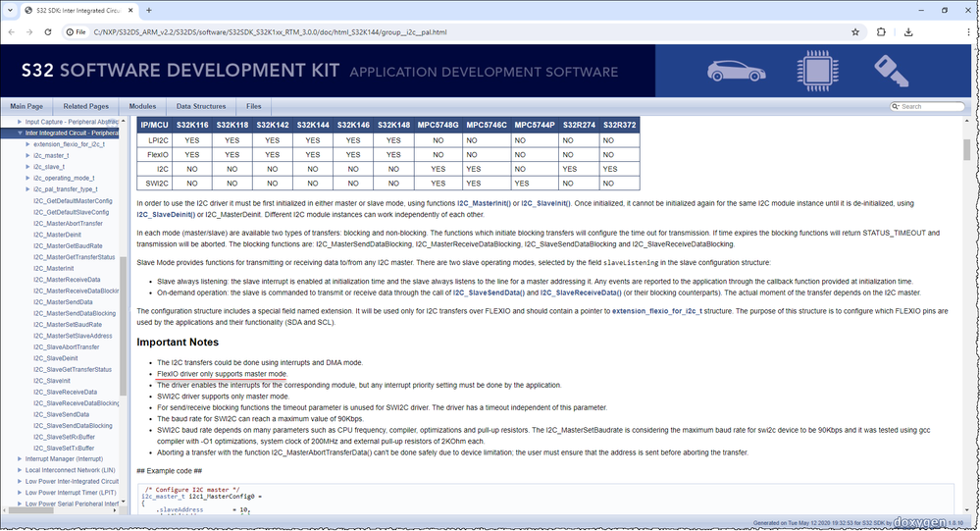Open the Data Structures tab
980x531 pixels.
(201, 106)
